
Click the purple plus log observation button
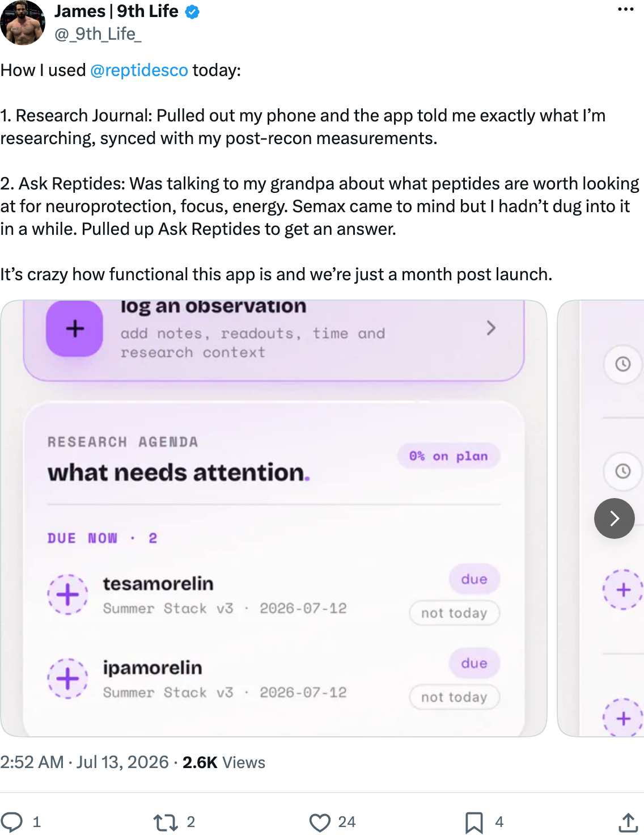pyautogui.click(x=74, y=328)
